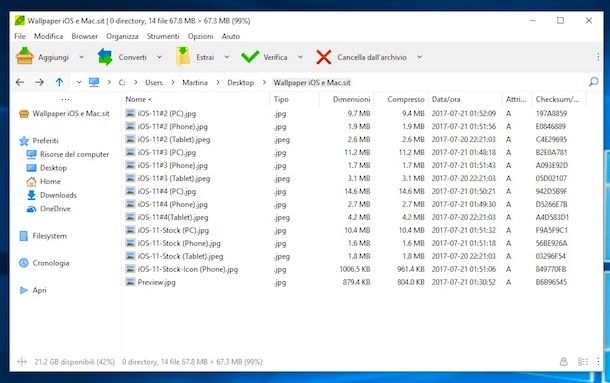Click the sidebar ellipsis above archive tree
This screenshot has height=383, width=610.
coord(65,99)
